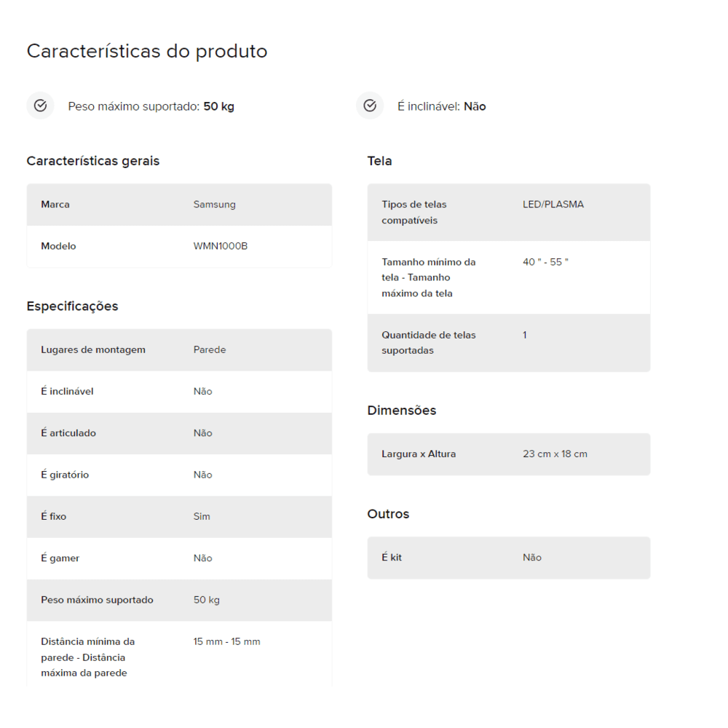Click the WMN1000B model value
This screenshot has height=728, width=728.
(x=220, y=246)
